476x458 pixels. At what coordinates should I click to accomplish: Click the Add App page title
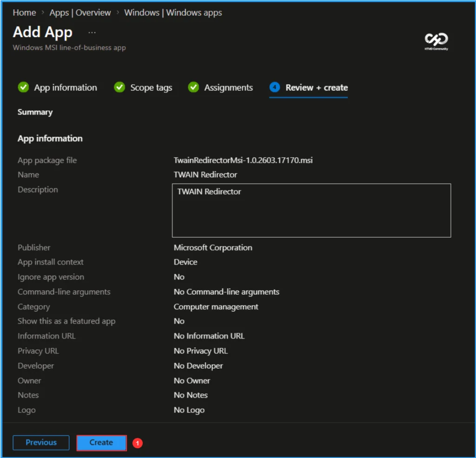tap(42, 32)
